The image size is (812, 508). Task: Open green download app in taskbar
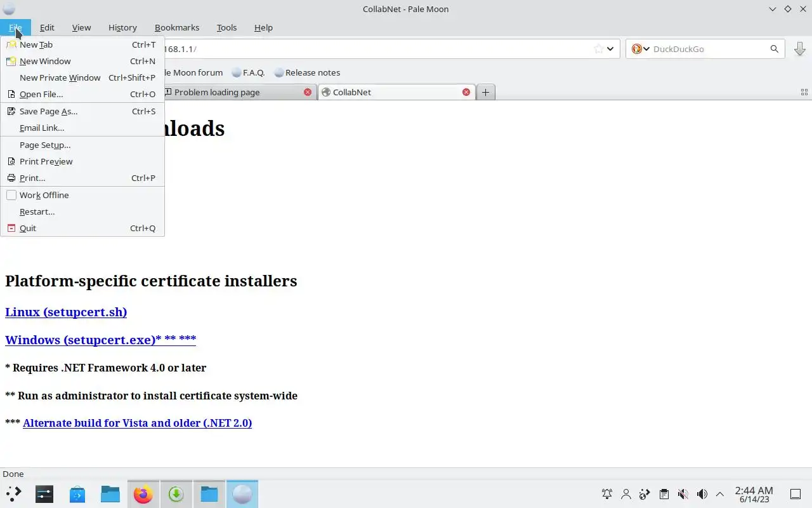[176, 494]
